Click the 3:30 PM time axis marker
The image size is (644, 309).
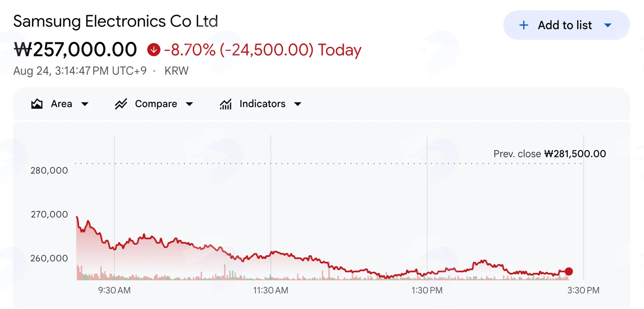583,291
